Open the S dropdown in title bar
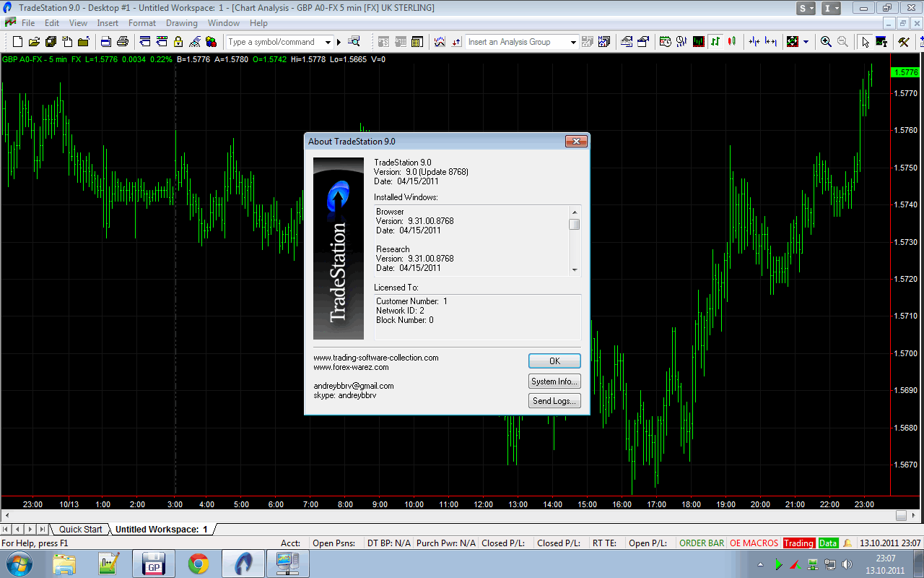 [806, 8]
